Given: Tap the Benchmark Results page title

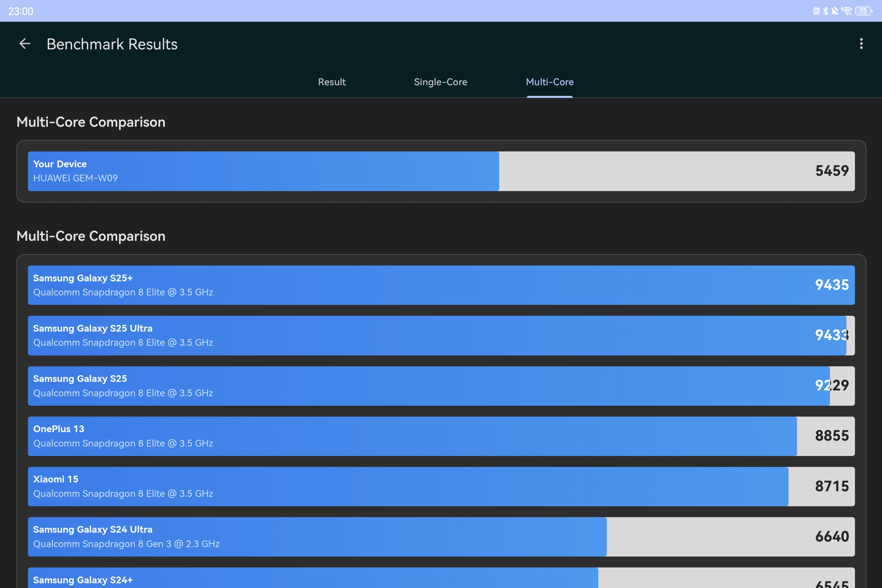Looking at the screenshot, I should click(112, 44).
